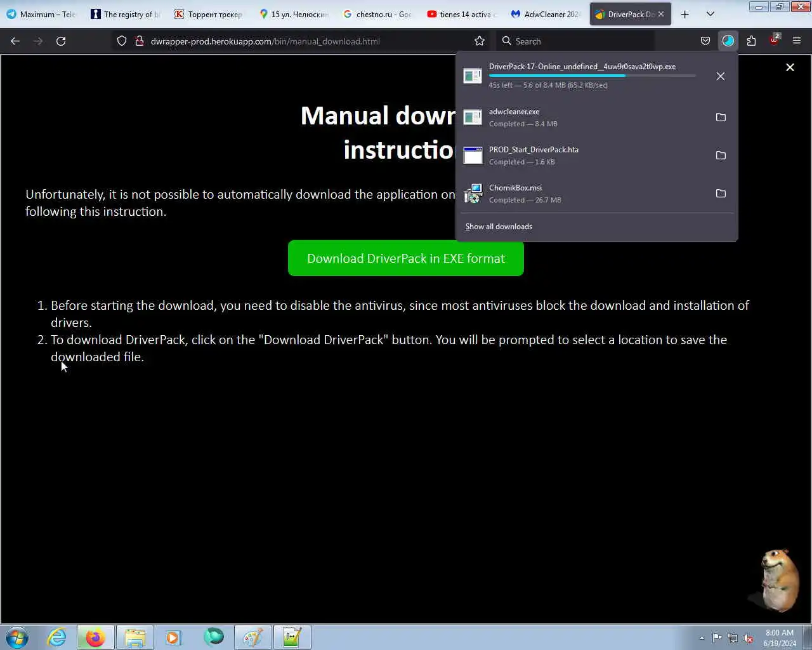
Task: Open the tracking protection shield icon
Action: pos(122,41)
